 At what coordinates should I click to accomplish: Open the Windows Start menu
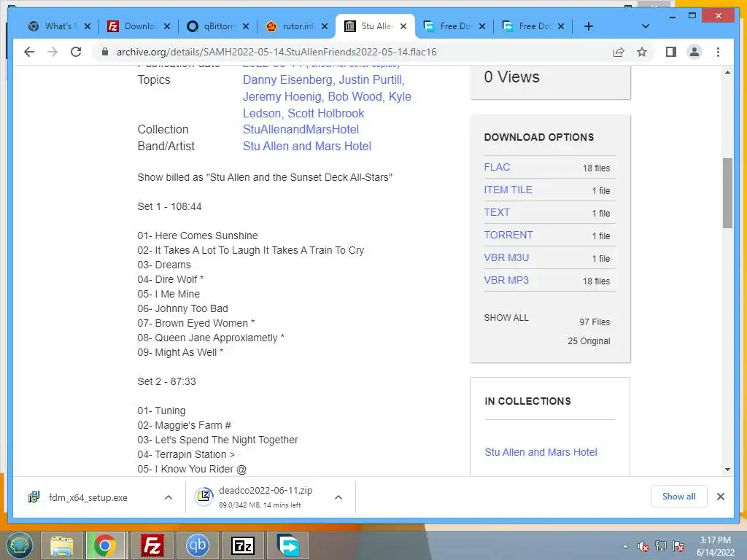pyautogui.click(x=18, y=545)
